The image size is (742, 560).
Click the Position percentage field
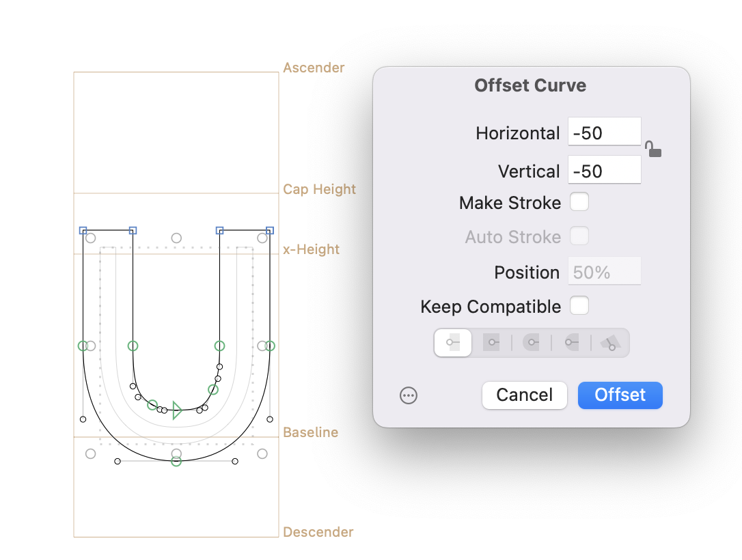coord(604,272)
